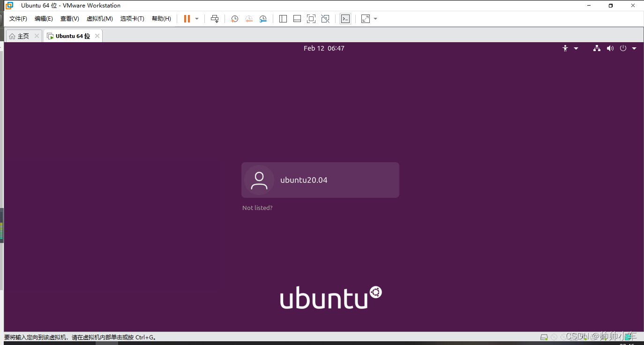The height and width of the screenshot is (345, 644).
Task: Toggle the thumbnail bar view
Action: [297, 19]
